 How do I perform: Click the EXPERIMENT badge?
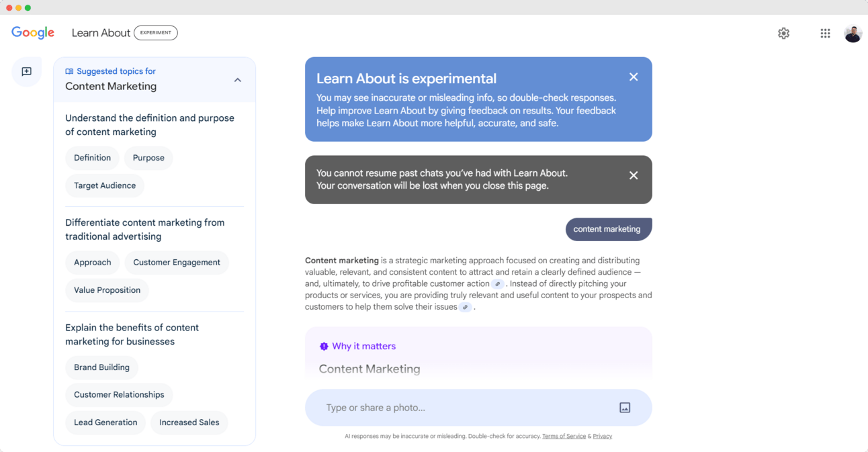pyautogui.click(x=156, y=33)
